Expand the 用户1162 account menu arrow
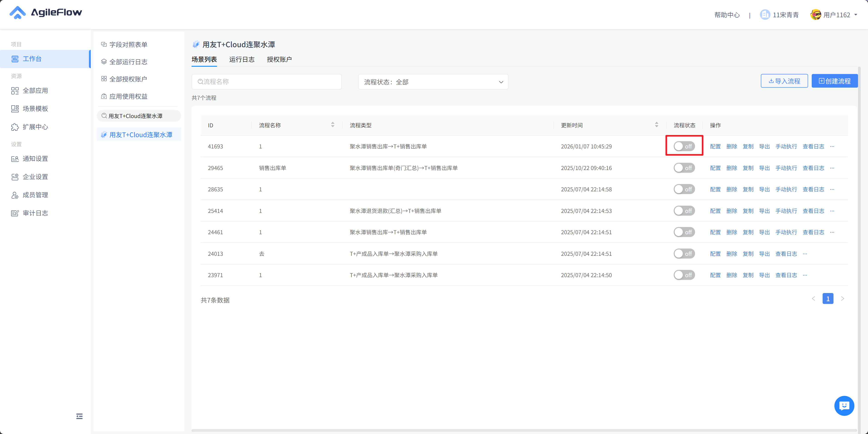This screenshot has width=868, height=434. pos(856,15)
